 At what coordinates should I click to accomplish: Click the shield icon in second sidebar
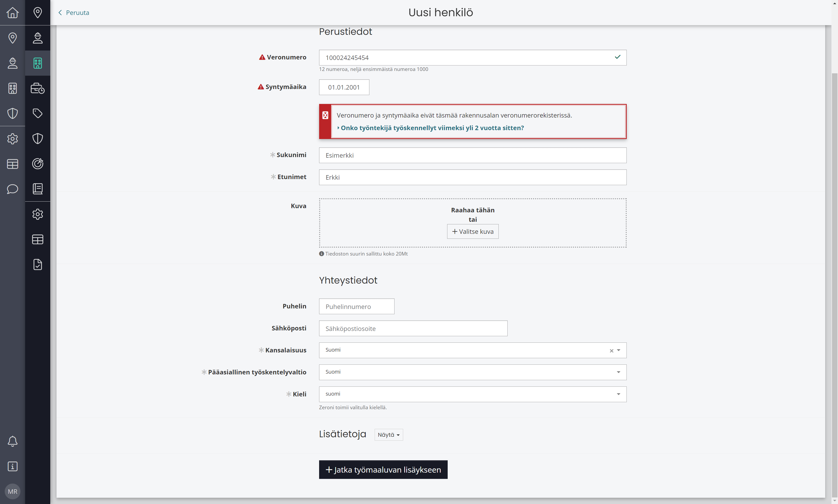pos(38,139)
